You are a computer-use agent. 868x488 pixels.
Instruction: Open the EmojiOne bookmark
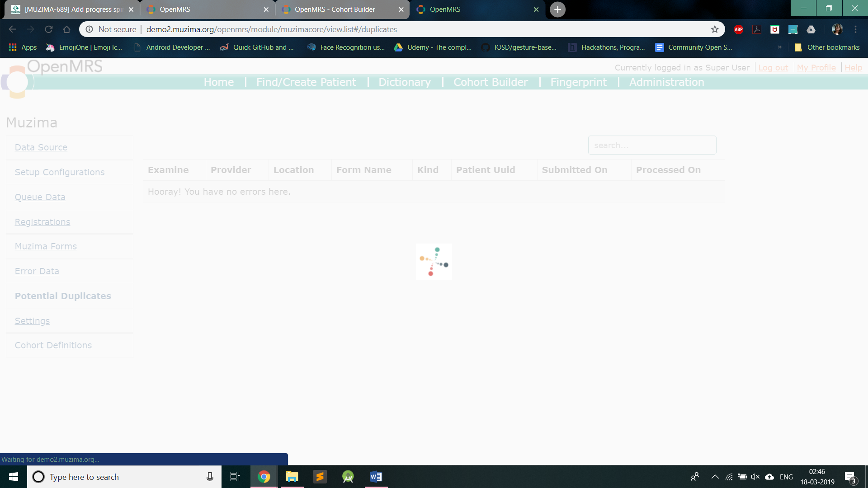point(84,47)
